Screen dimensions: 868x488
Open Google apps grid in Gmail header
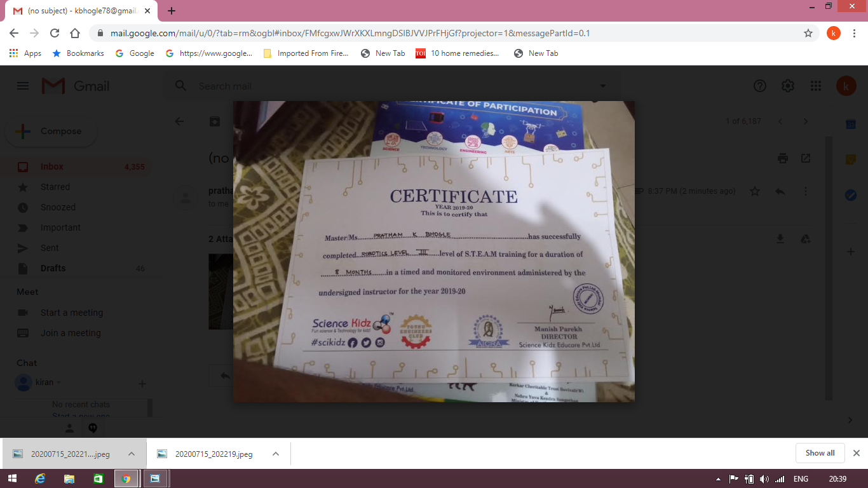(x=816, y=86)
